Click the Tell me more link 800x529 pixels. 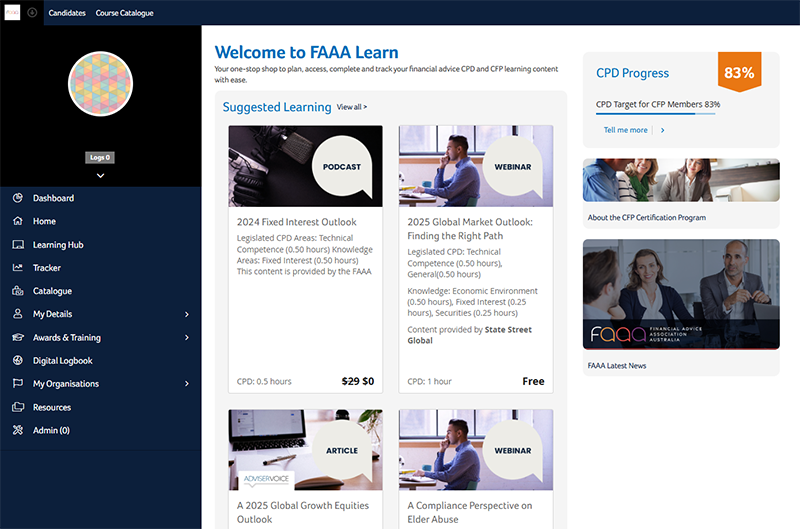click(x=626, y=130)
